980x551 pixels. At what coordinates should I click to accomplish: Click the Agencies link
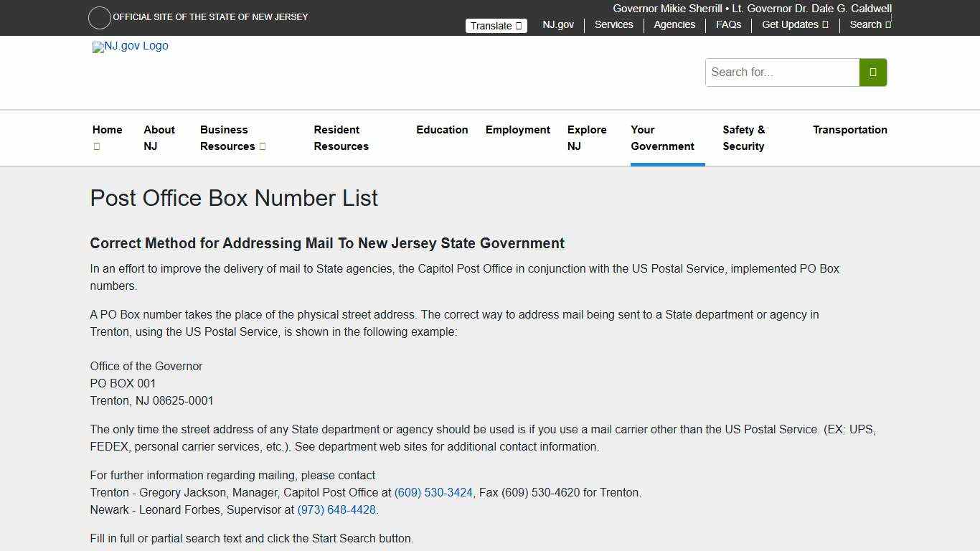[x=674, y=24]
